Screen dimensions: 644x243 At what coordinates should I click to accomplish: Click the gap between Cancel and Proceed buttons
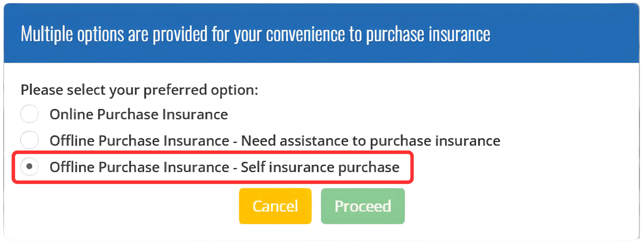[x=316, y=206]
